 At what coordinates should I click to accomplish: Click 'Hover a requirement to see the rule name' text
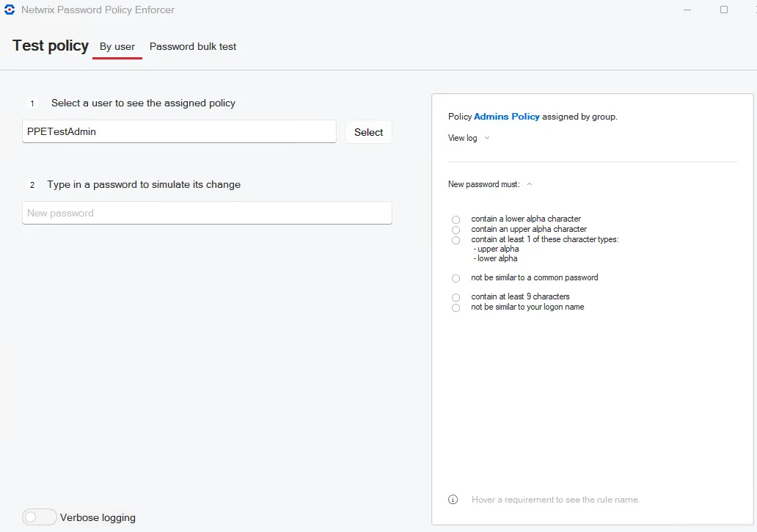point(556,500)
